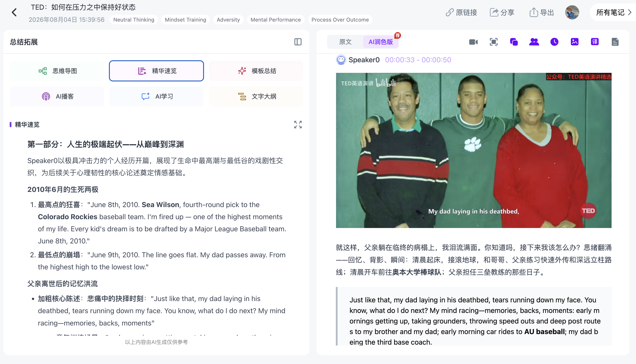Open the AI播客 podcast option
Viewport: 636px width, 364px height.
coord(57,96)
